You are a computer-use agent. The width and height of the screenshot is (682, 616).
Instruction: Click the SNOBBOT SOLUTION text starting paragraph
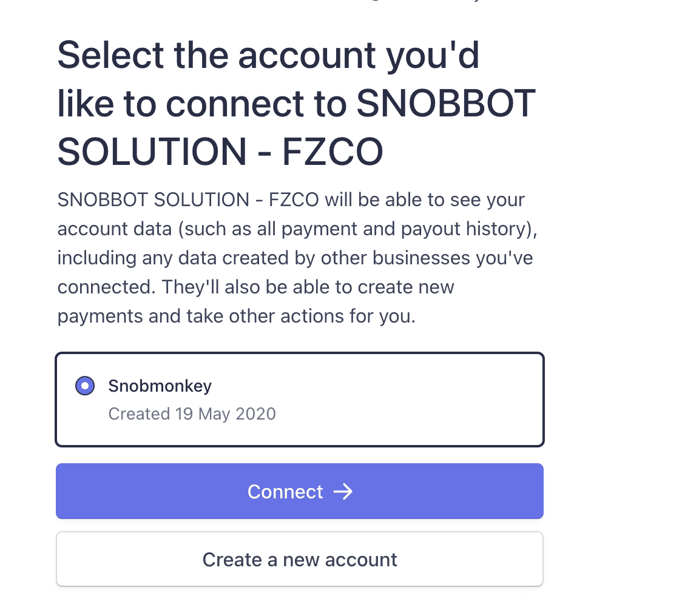point(153,200)
